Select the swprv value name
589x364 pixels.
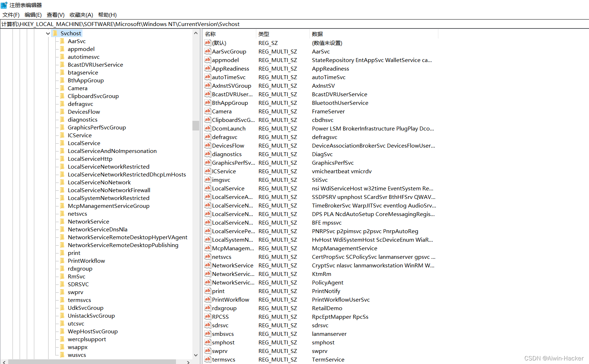pyautogui.click(x=220, y=351)
